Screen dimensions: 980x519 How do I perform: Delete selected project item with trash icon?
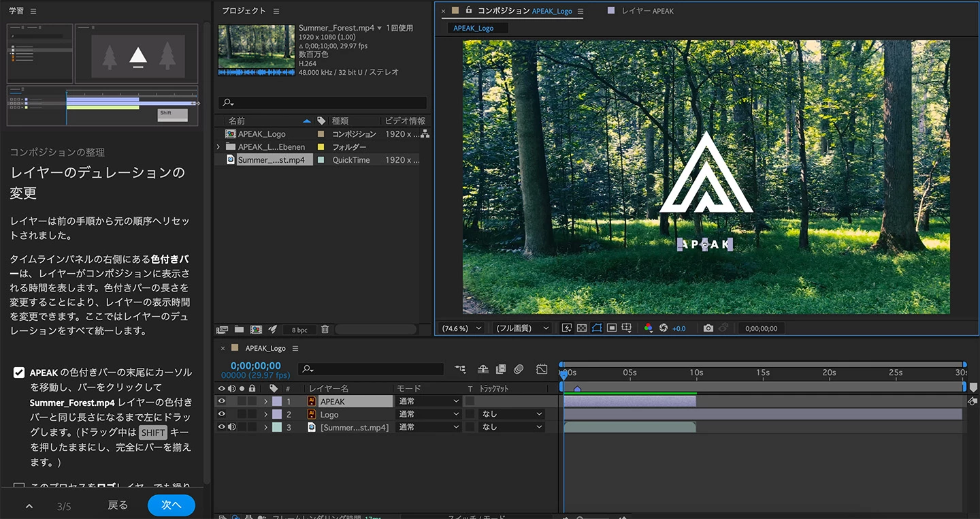tap(325, 329)
